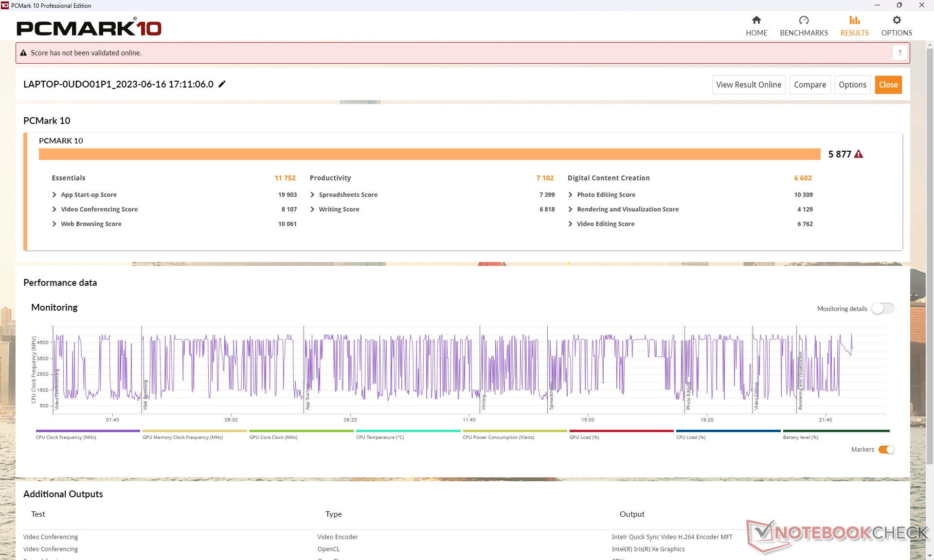Image resolution: width=934 pixels, height=560 pixels.
Task: Click View Result Online button
Action: point(748,85)
